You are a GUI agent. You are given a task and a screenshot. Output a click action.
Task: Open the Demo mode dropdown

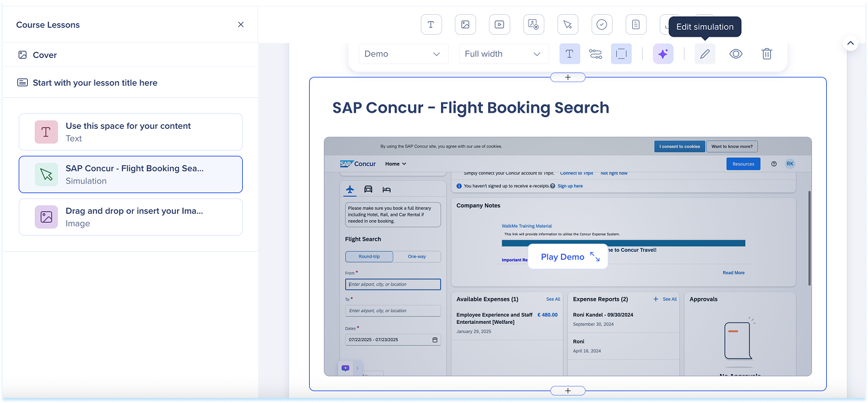coord(402,54)
